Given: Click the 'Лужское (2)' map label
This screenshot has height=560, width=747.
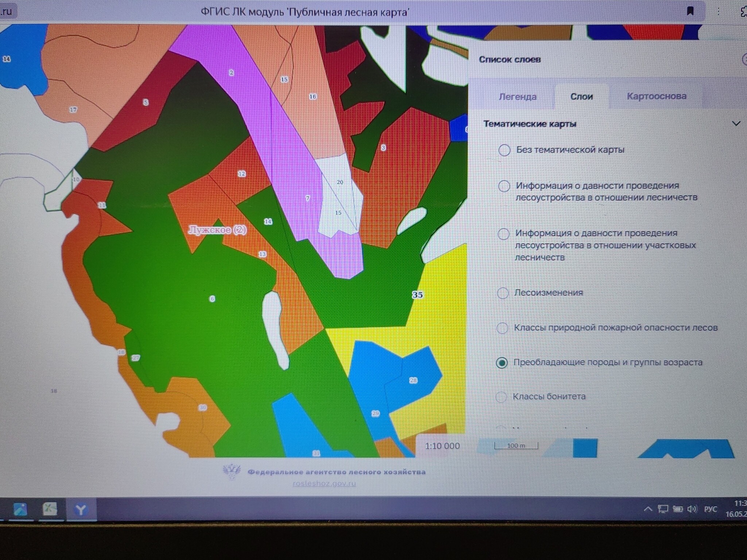Looking at the screenshot, I should 217,230.
